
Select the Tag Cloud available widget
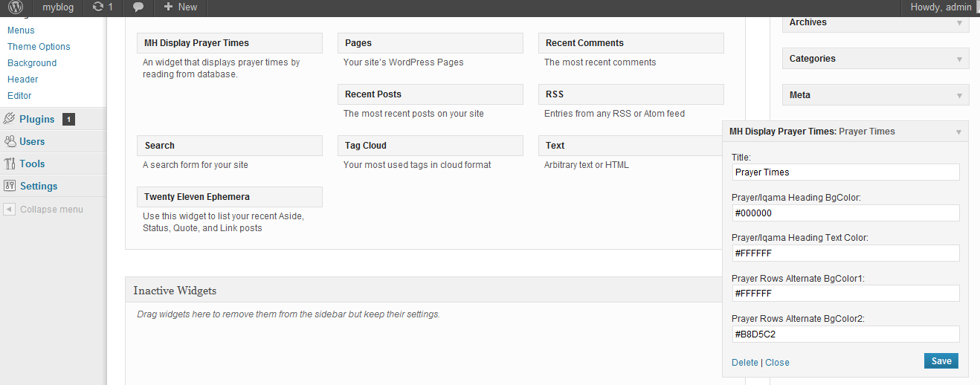point(431,146)
